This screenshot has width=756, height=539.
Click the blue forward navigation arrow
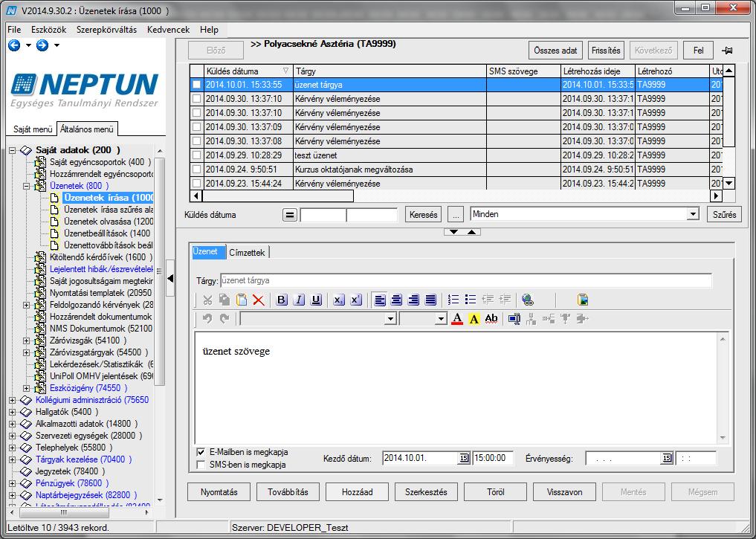(42, 45)
